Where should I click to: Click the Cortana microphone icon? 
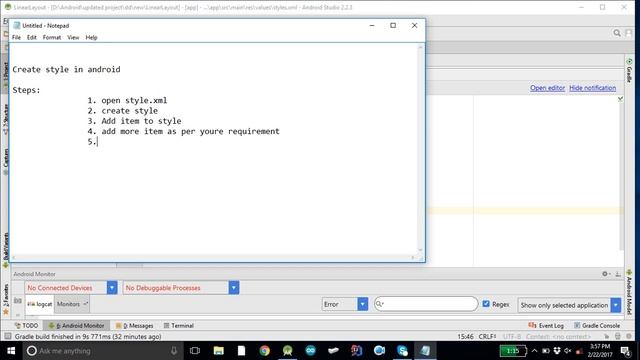[174, 351]
